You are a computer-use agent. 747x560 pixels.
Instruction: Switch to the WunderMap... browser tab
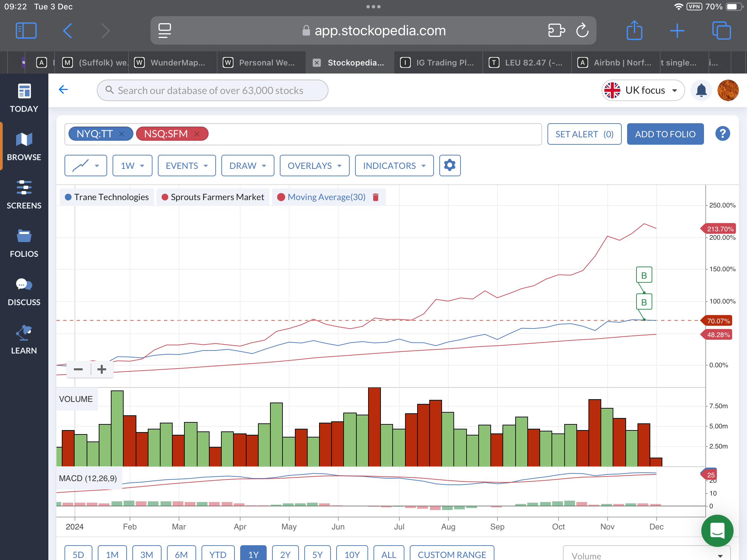click(172, 62)
